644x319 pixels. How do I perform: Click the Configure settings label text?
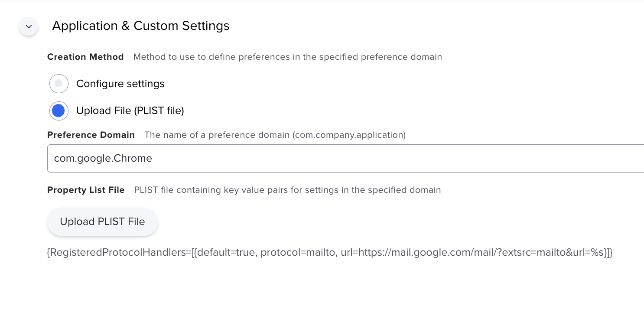coord(120,84)
